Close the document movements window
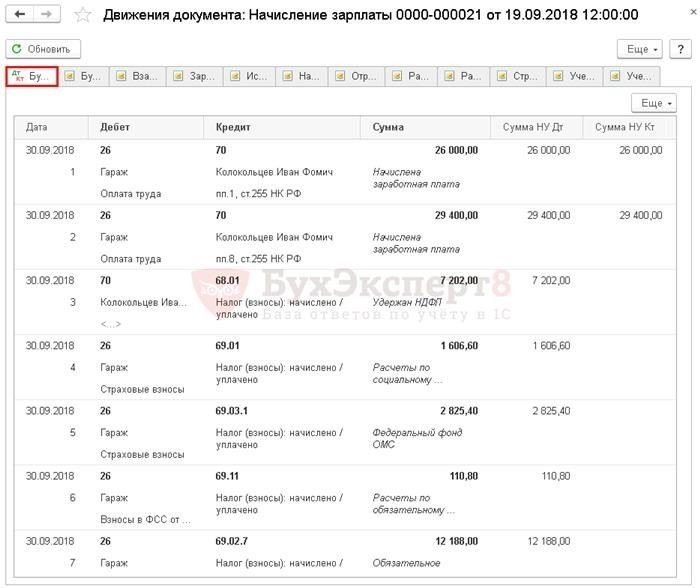Viewport: 700px width, 588px height. pos(693,12)
